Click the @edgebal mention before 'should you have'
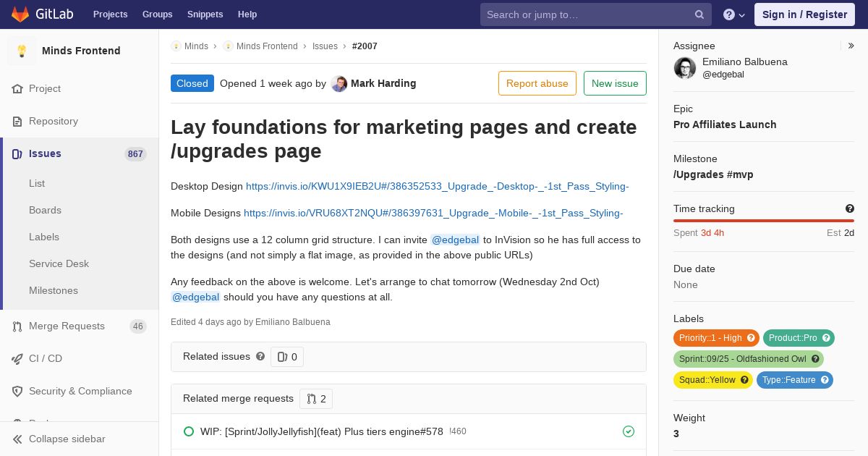This screenshot has height=456, width=868. tap(195, 297)
